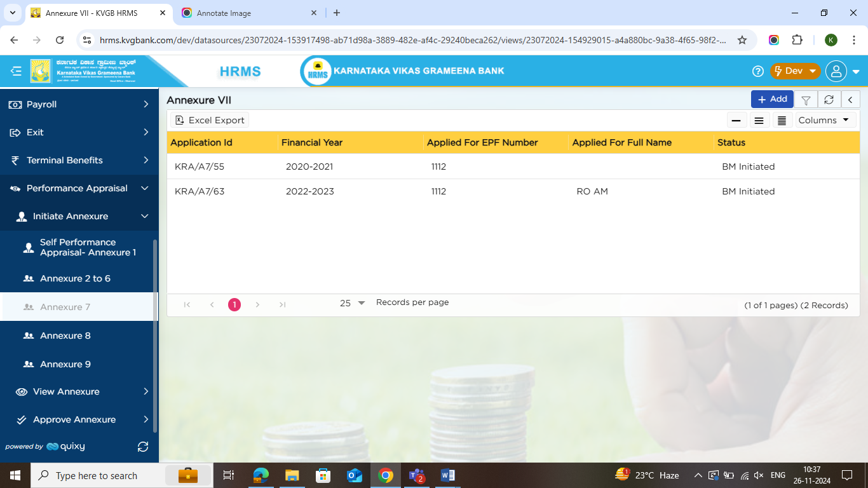Set compact row density icon
The height and width of the screenshot is (488, 868).
pos(736,120)
